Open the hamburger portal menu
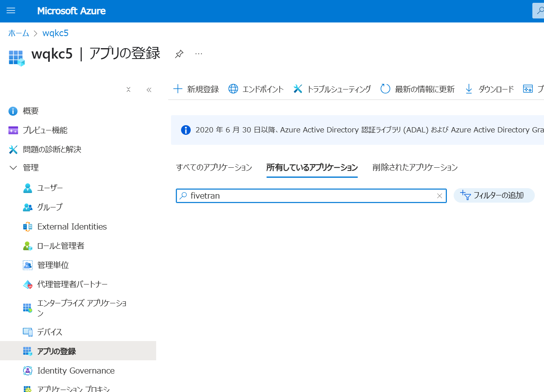 11,11
